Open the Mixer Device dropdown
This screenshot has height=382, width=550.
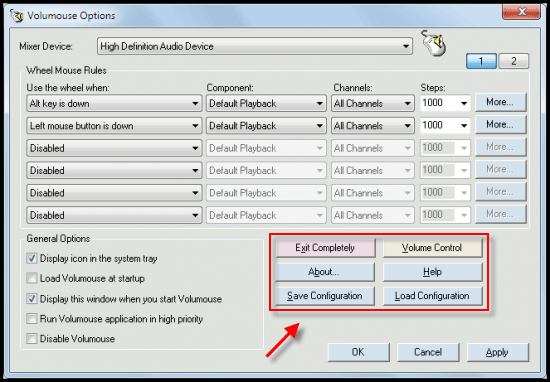[255, 46]
